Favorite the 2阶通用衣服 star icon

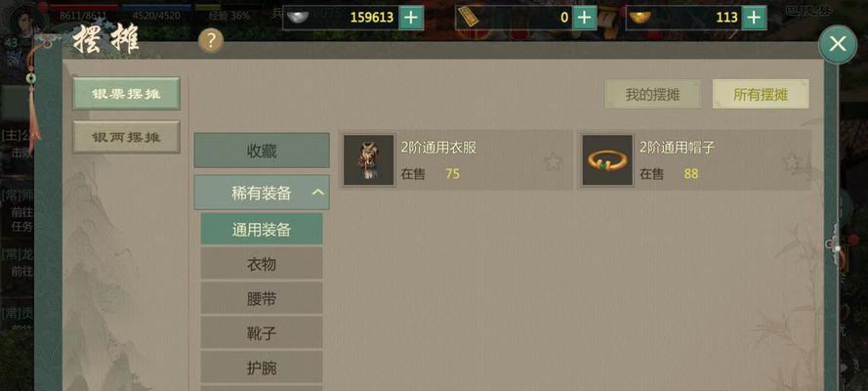click(553, 161)
